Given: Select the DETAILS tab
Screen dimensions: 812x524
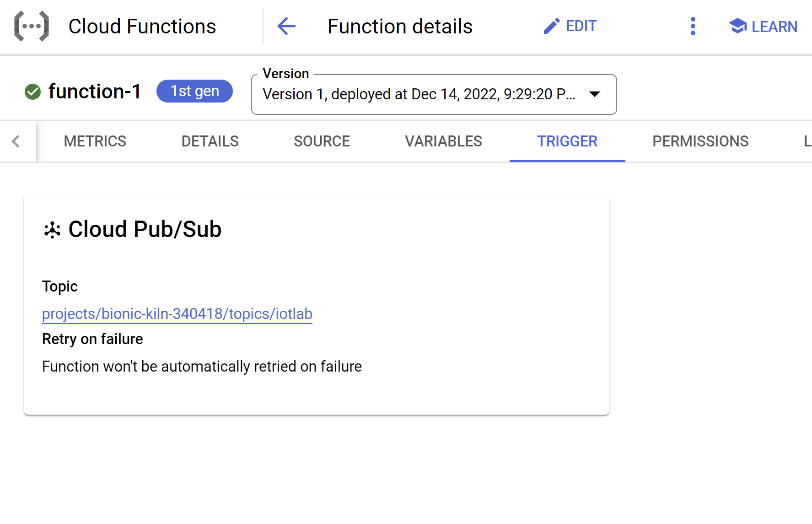Looking at the screenshot, I should point(210,141).
